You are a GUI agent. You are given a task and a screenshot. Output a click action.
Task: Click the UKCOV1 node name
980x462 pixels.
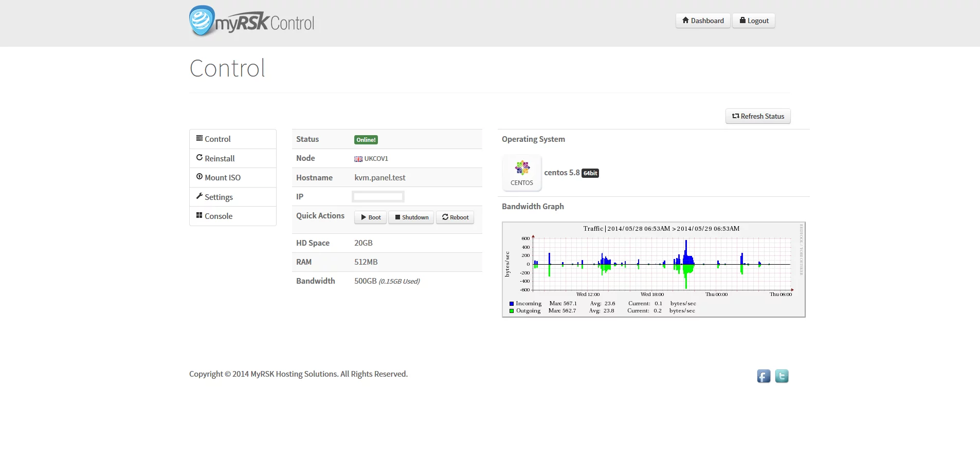(x=376, y=158)
